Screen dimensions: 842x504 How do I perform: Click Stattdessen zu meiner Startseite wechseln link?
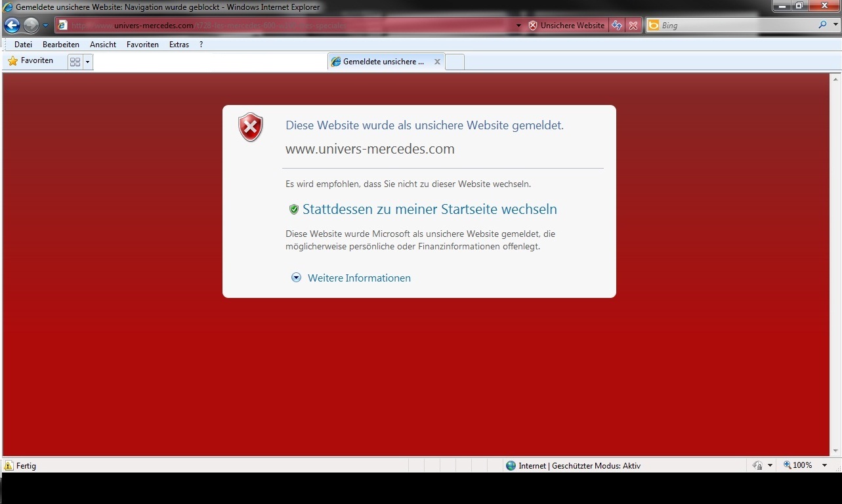click(x=429, y=209)
